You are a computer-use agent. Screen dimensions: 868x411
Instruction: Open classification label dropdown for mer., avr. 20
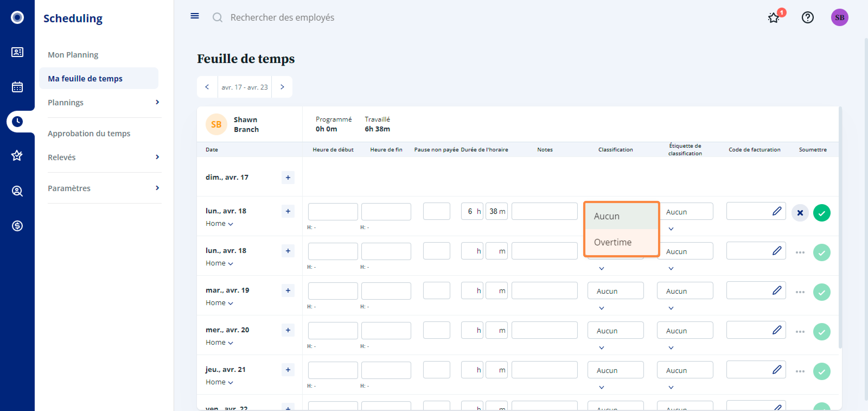[685, 330]
